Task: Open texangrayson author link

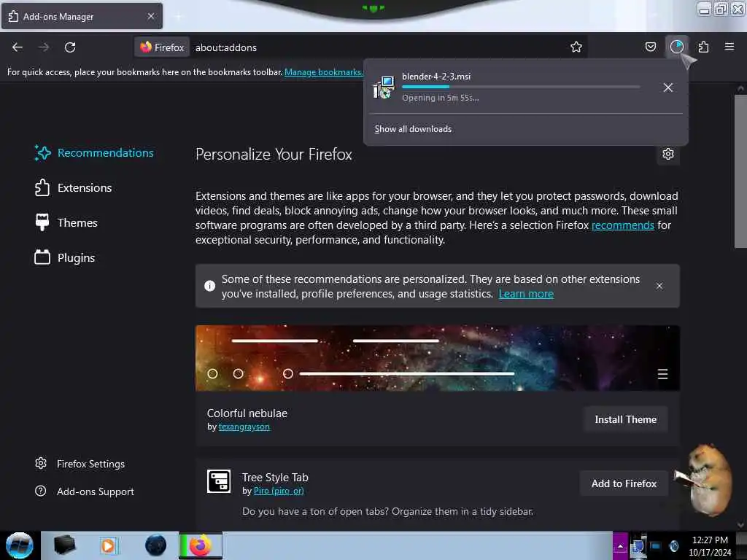Action: coord(244,427)
